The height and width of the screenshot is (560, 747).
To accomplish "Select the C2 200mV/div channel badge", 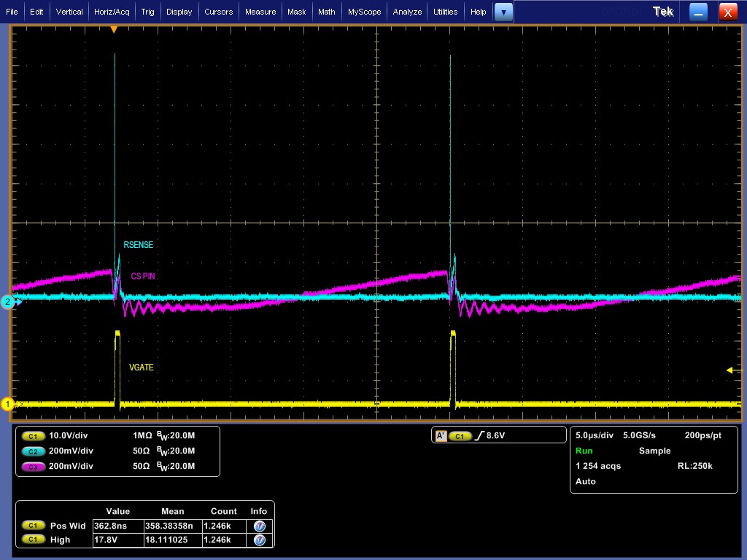I will click(33, 451).
